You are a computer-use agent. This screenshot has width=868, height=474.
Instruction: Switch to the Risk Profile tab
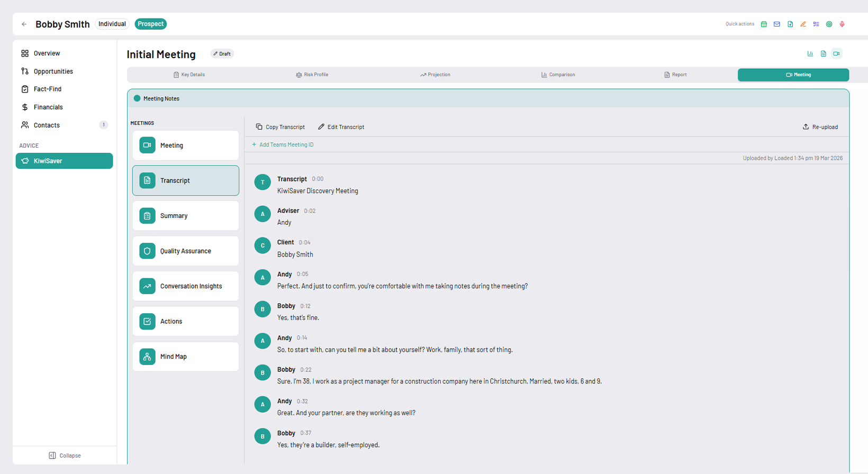pos(312,75)
